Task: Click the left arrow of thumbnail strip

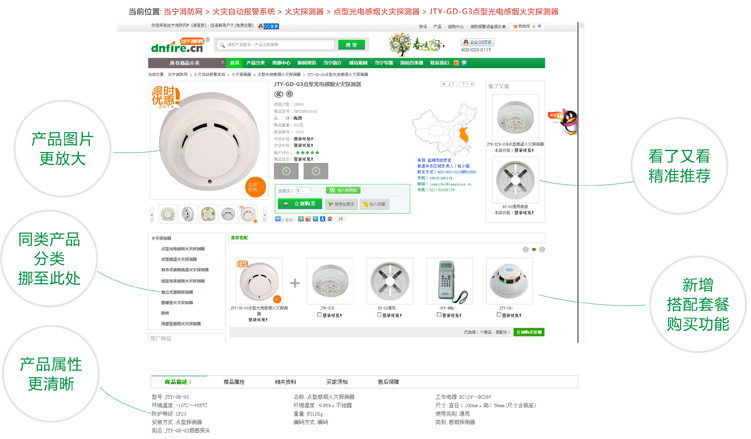Action: [152, 215]
